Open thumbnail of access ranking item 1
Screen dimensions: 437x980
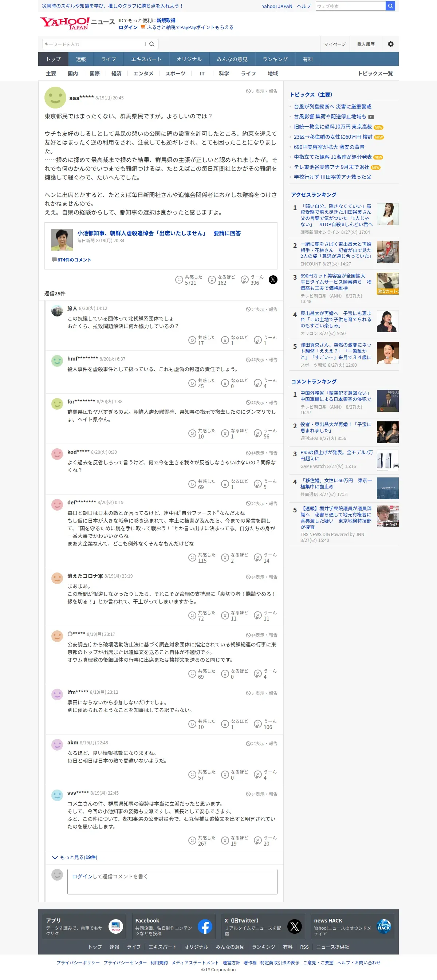pyautogui.click(x=387, y=214)
